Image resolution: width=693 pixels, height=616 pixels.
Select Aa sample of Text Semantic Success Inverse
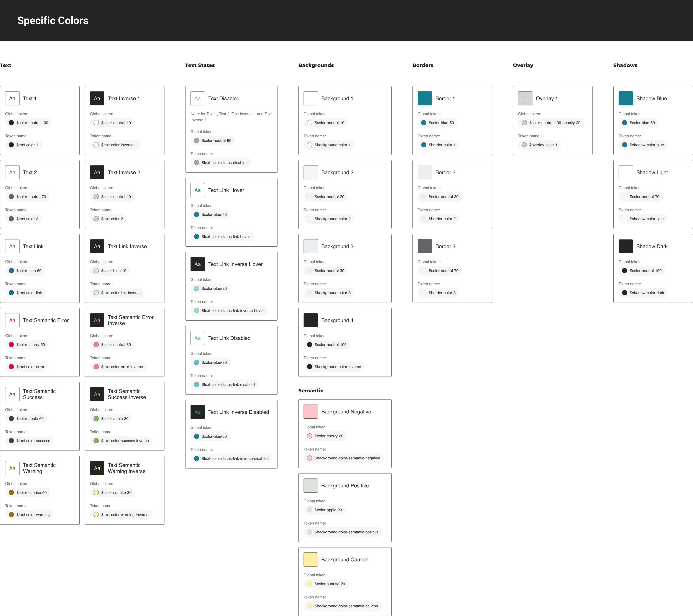click(x=97, y=394)
